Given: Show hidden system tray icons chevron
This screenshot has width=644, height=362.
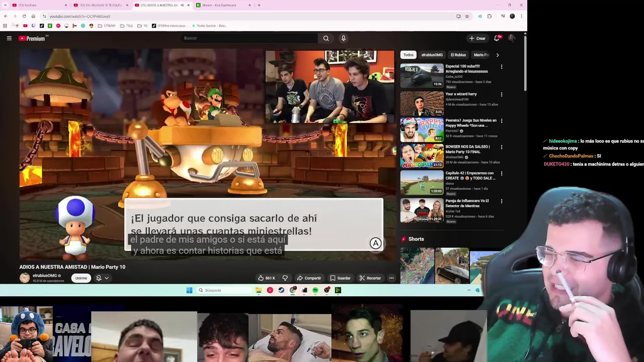Looking at the screenshot, I should tap(469, 290).
